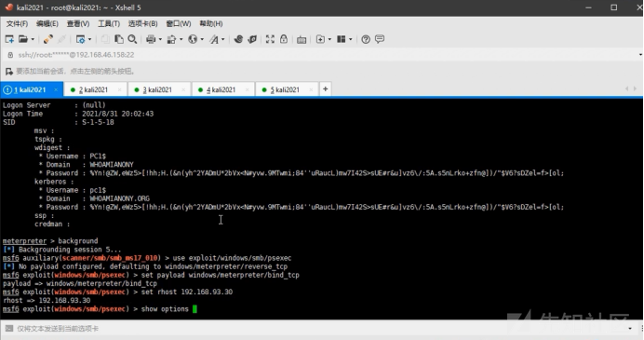Close the 4 kali2021 tab

point(247,89)
